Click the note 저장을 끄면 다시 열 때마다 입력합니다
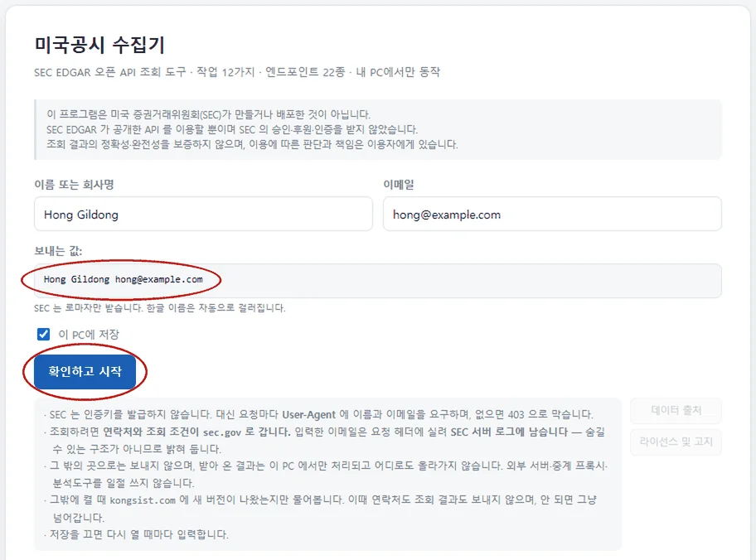This screenshot has height=560, width=756. tap(136, 535)
